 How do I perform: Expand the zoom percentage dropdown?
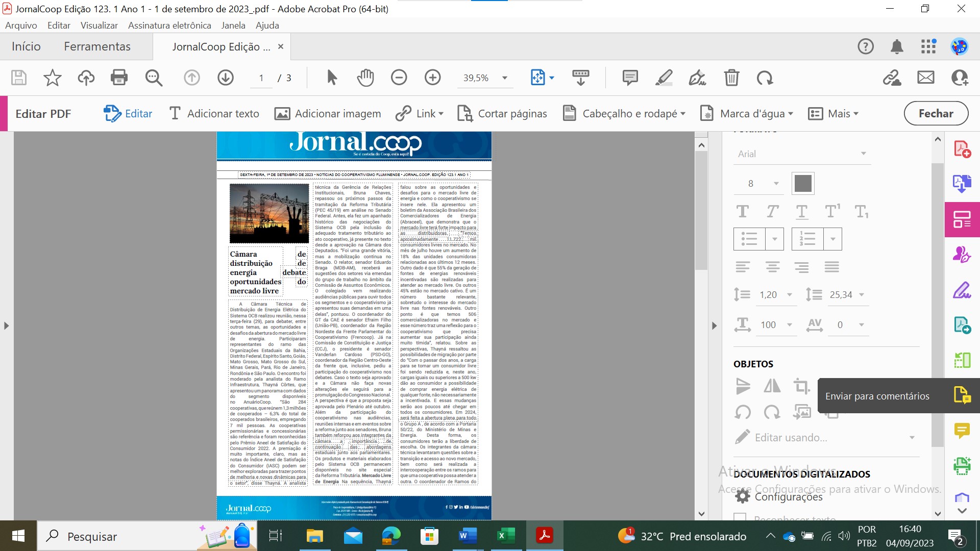click(504, 78)
